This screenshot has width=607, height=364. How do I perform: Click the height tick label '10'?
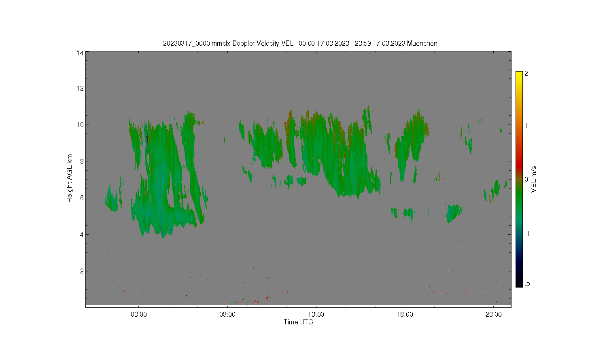pos(80,125)
